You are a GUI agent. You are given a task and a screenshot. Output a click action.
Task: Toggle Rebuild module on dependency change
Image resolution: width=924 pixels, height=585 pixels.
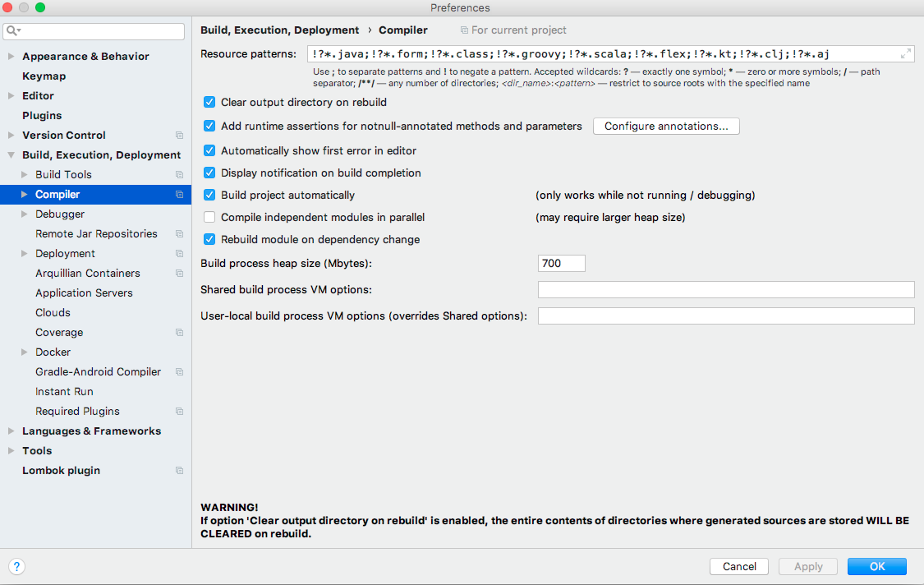click(x=209, y=239)
